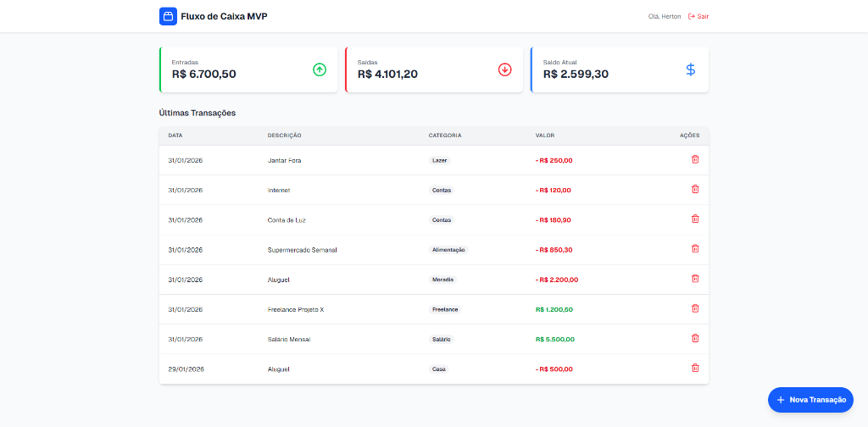Delete the Supermercado Semanal entry
This screenshot has width=868, height=427.
[695, 248]
